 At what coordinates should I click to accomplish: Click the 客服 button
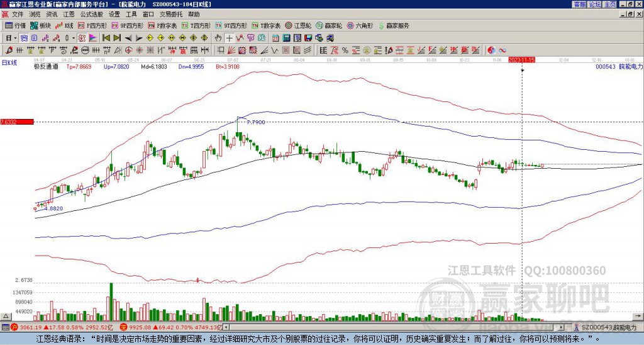[x=579, y=4]
